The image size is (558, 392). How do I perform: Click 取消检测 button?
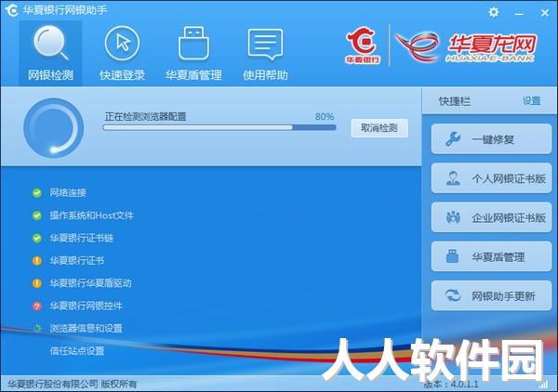coord(379,128)
